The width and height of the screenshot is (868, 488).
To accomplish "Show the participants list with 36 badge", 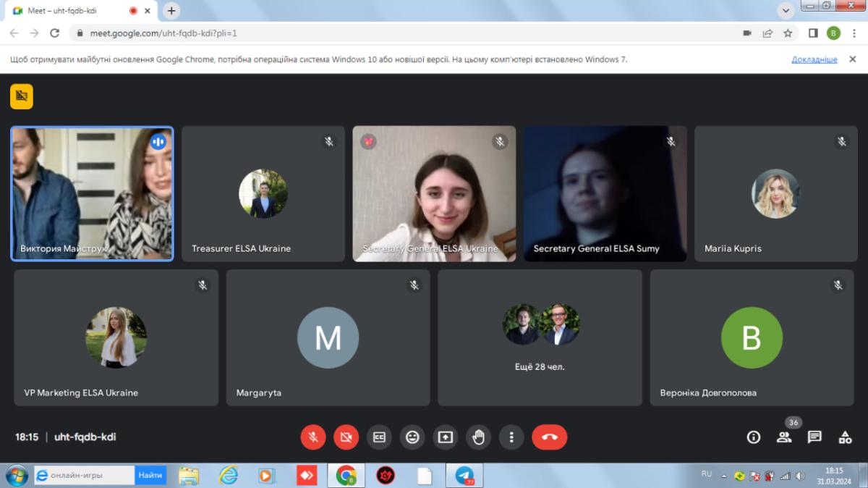I will click(x=784, y=437).
